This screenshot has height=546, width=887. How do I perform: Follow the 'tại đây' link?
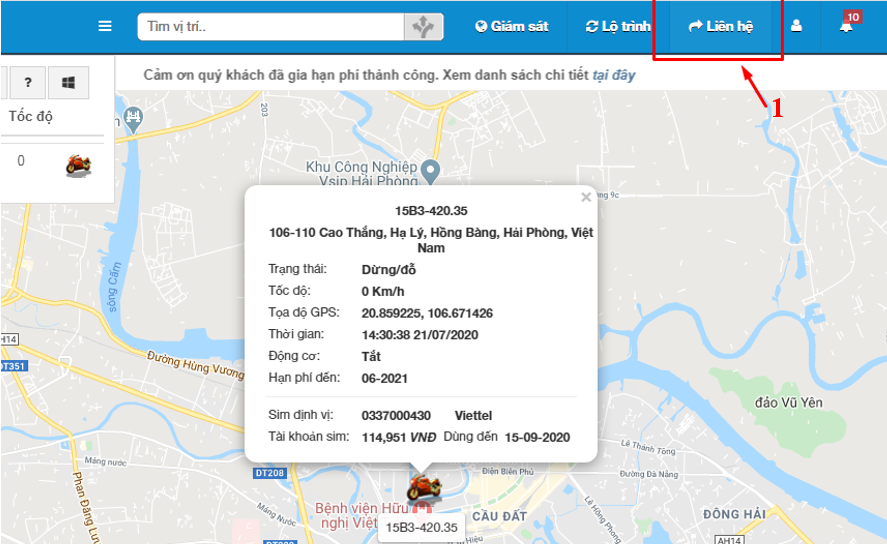pyautogui.click(x=614, y=75)
